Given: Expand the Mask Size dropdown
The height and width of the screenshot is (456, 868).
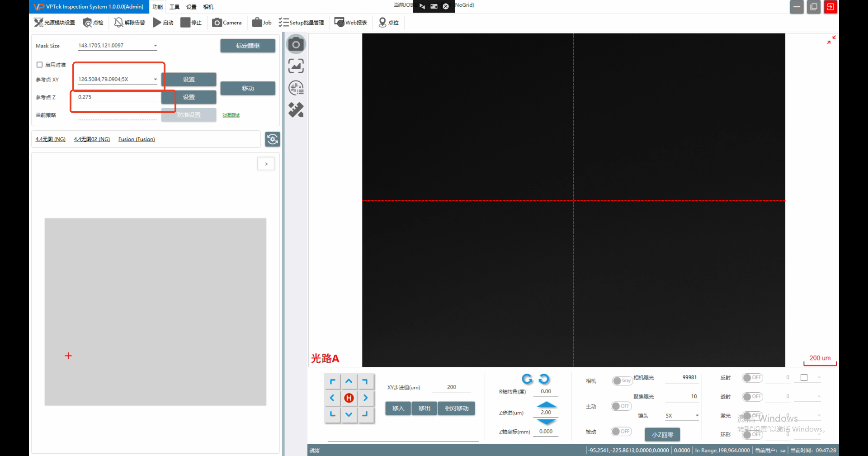Looking at the screenshot, I should (155, 46).
